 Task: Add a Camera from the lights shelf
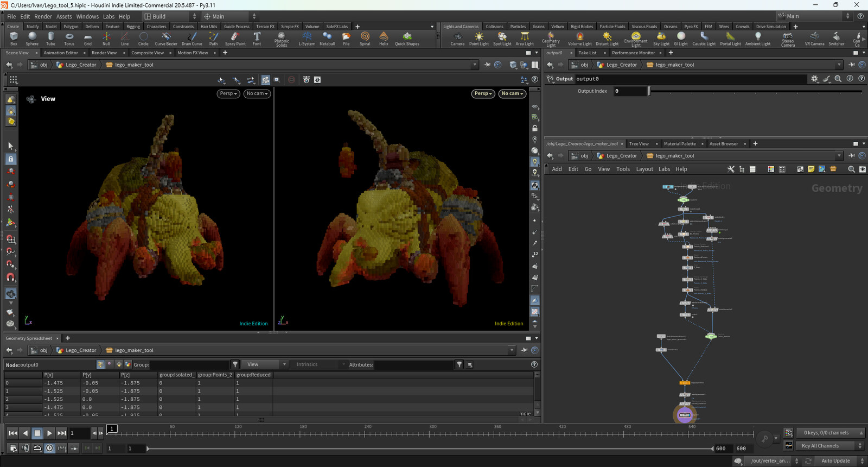tap(457, 39)
